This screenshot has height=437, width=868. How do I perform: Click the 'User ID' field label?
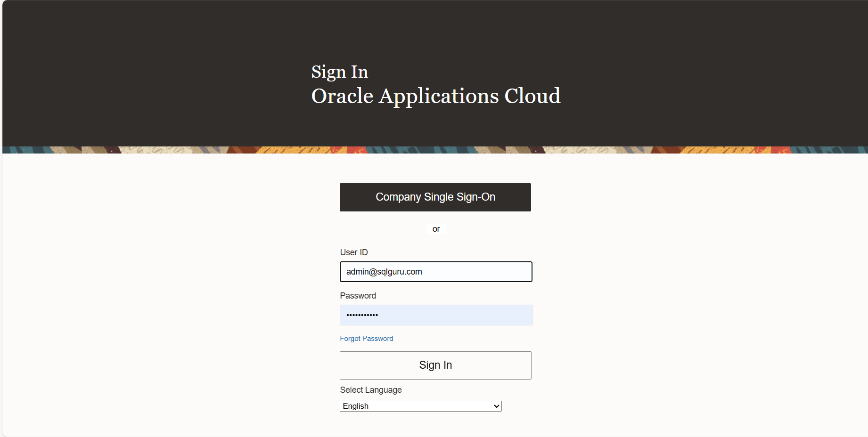tap(354, 252)
